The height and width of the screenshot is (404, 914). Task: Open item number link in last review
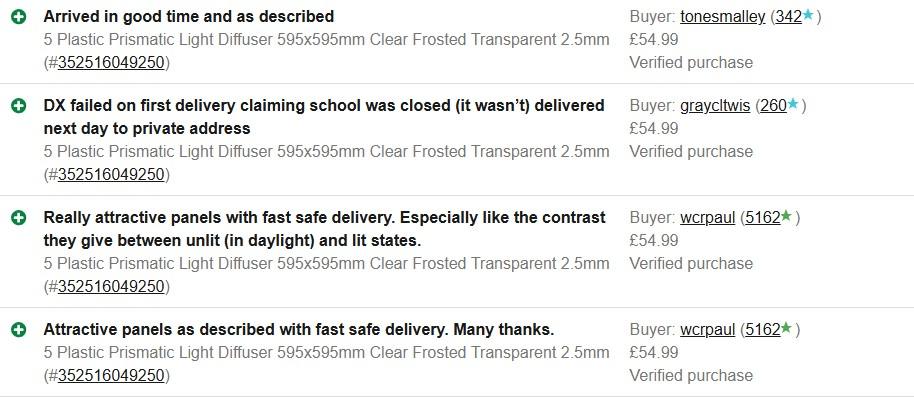111,375
